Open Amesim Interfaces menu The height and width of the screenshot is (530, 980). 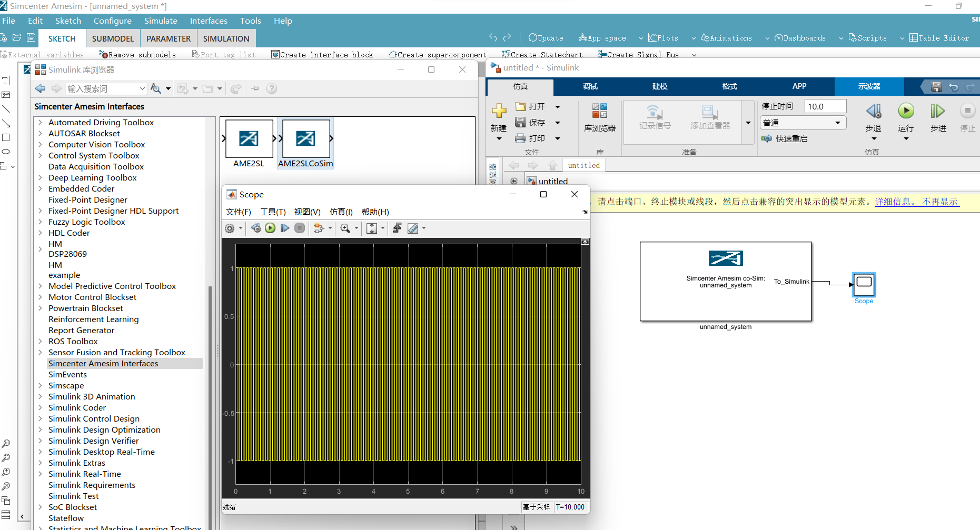(209, 21)
